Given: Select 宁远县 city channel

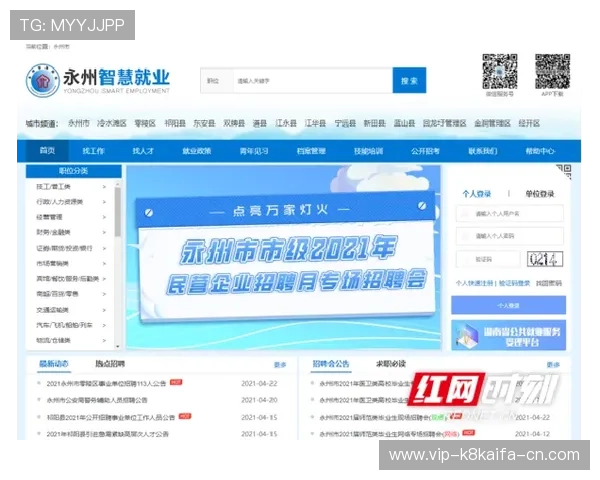Looking at the screenshot, I should [x=345, y=123].
